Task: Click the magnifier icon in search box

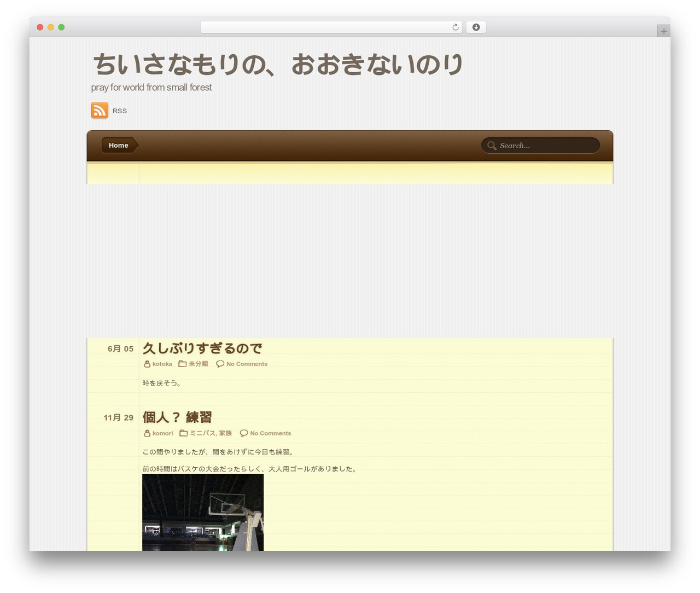Action: click(492, 146)
